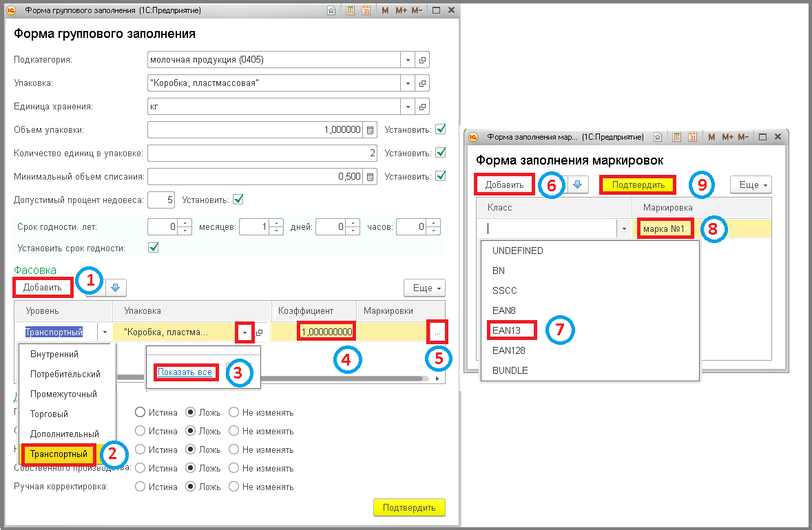This screenshot has height=530, width=812.
Task: Expand Класс dropdown in marking table
Action: [624, 229]
